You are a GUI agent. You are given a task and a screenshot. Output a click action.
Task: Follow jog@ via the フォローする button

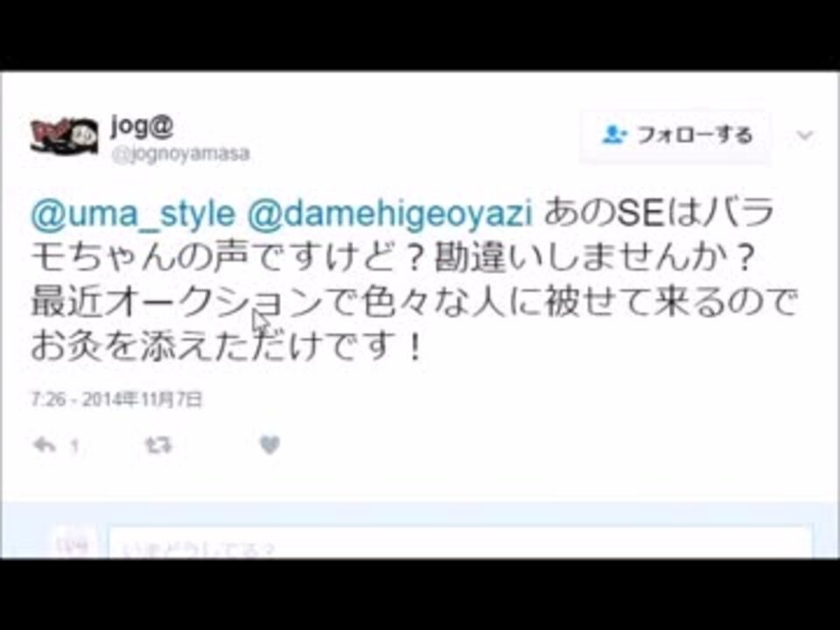676,135
